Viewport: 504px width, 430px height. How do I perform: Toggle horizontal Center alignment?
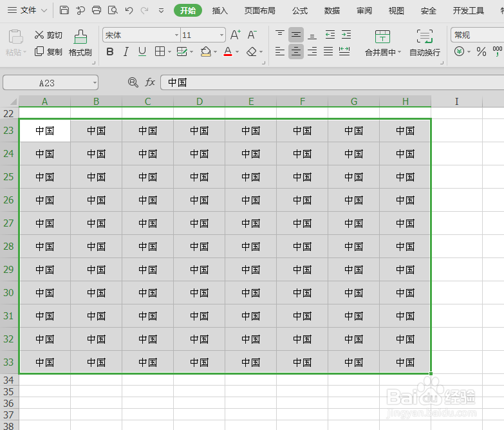296,51
